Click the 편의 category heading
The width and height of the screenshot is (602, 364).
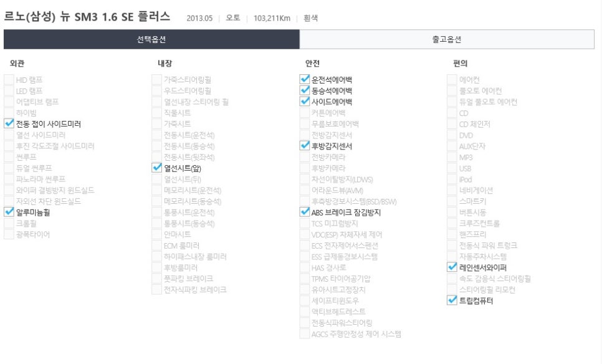(x=461, y=64)
